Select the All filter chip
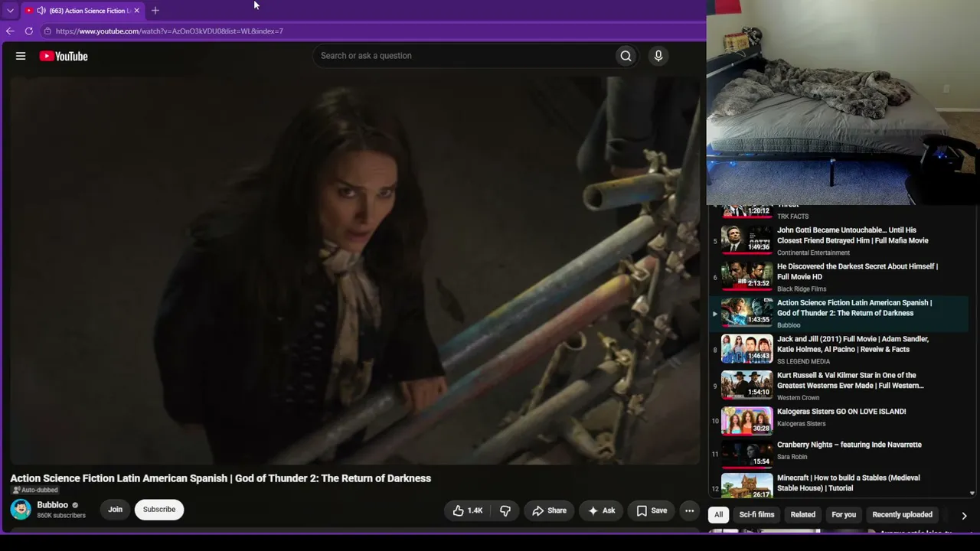The width and height of the screenshot is (980, 551). point(718,515)
